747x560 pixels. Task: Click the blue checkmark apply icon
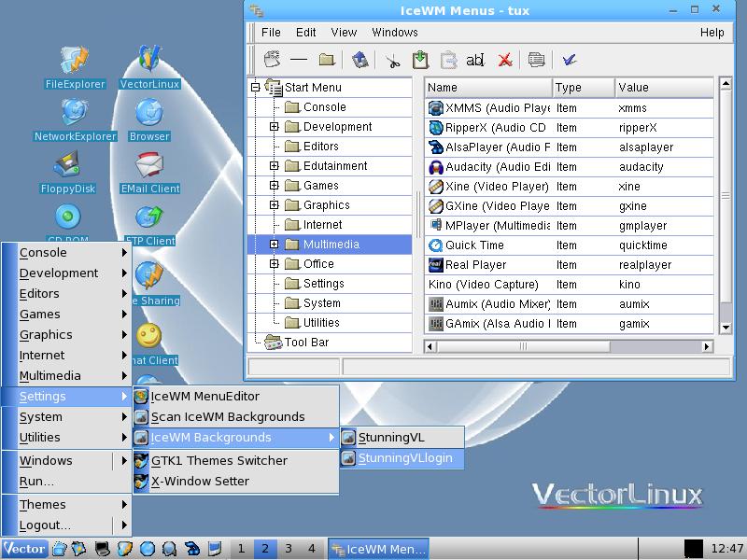(569, 60)
